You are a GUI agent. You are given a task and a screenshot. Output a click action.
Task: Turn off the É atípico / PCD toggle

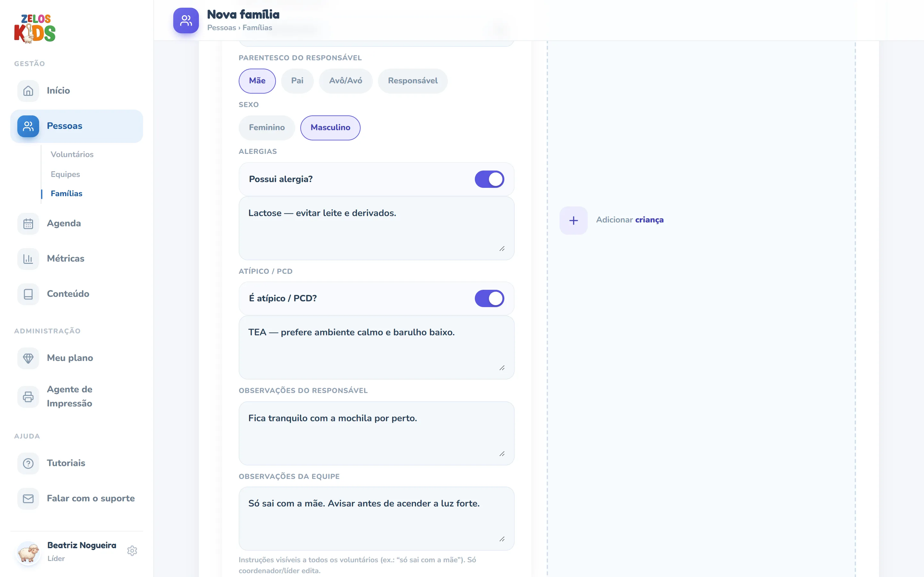coord(489,298)
